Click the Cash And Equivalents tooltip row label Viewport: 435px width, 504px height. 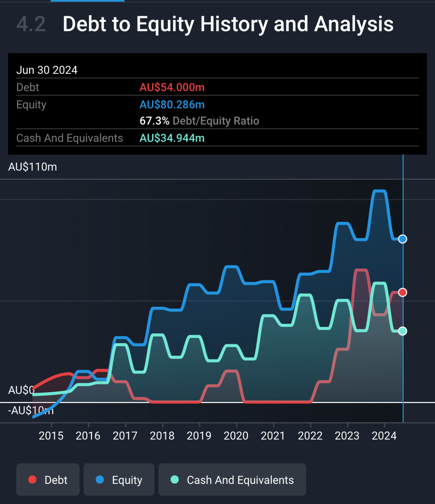click(x=70, y=138)
